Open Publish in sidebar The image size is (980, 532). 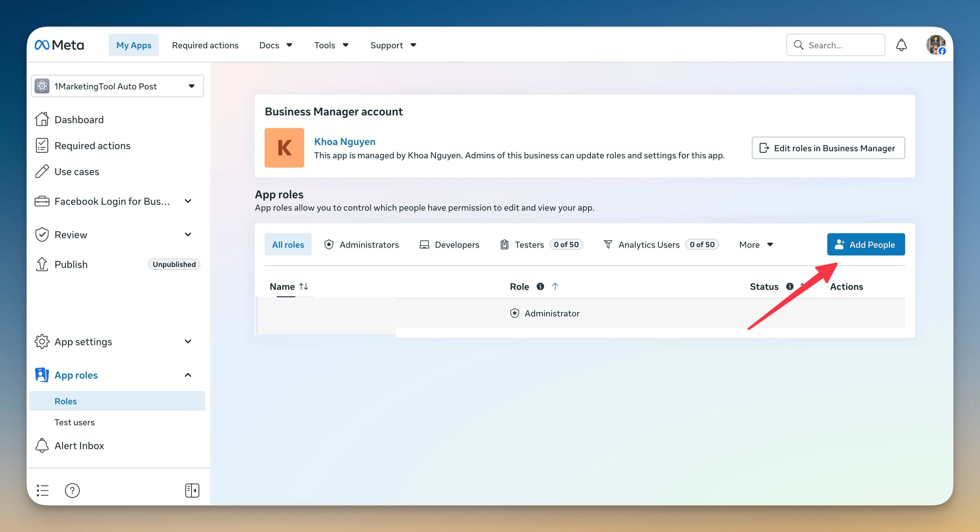[x=71, y=264]
